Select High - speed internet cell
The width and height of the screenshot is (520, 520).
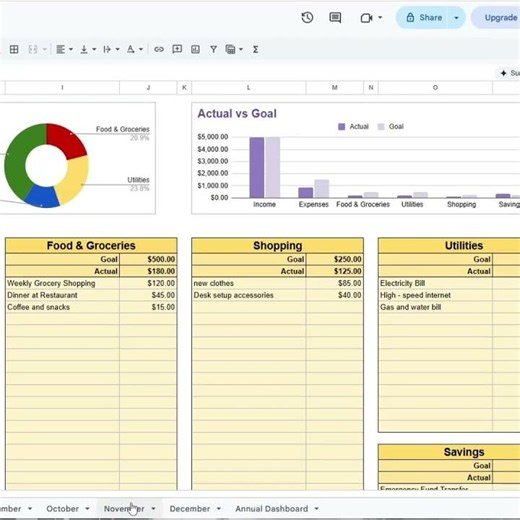point(435,295)
